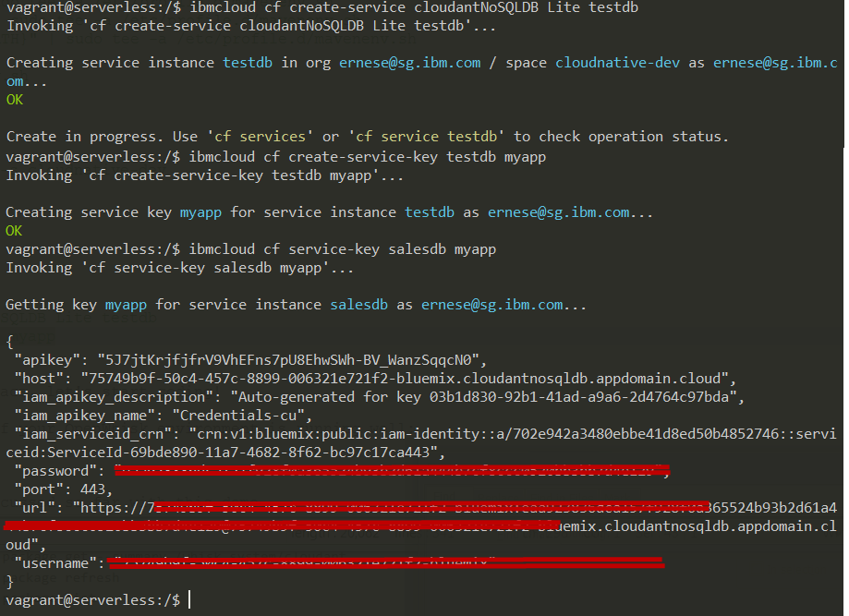Click the command 'ibmcloud cf create-service-key testdb myapp'
849x616 pixels.
point(367,157)
